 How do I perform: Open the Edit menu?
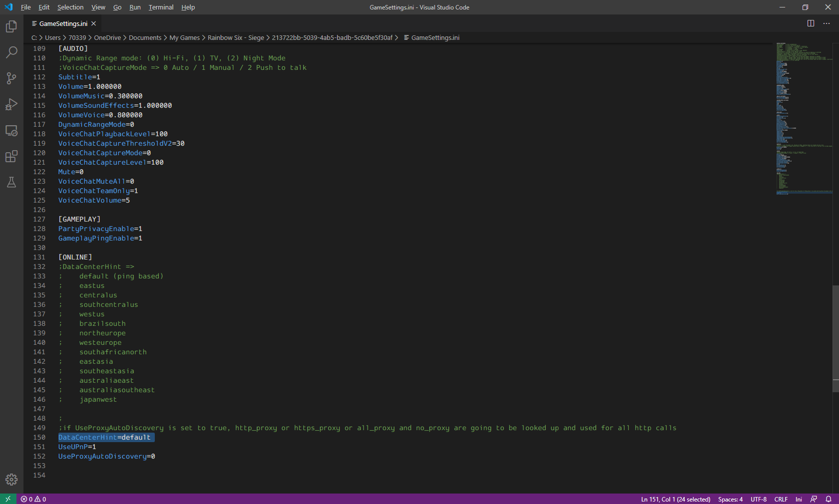click(x=44, y=7)
